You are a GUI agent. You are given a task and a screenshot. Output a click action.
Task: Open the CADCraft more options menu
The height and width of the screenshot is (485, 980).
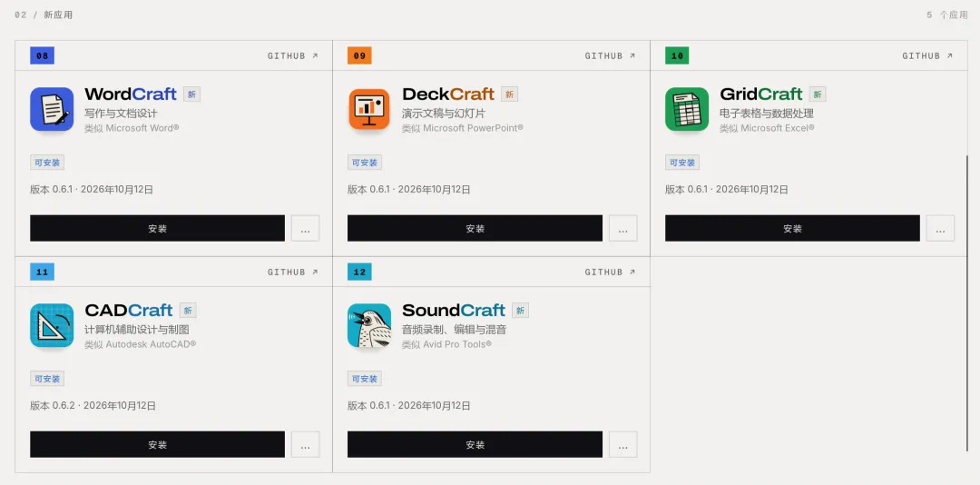point(305,444)
